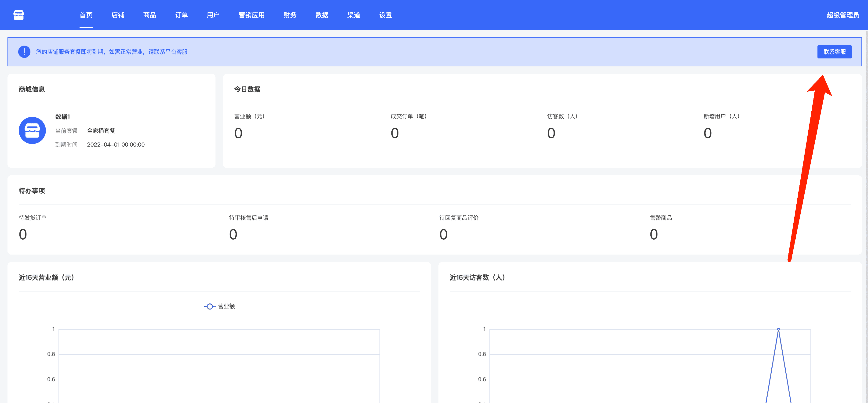The image size is (868, 403).
Task: Click the 营业额（元） label
Action: click(x=250, y=116)
